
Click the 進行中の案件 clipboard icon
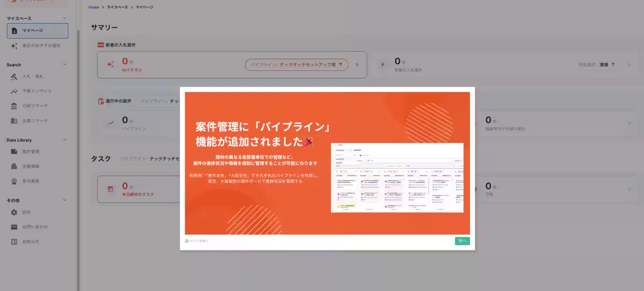pos(101,101)
